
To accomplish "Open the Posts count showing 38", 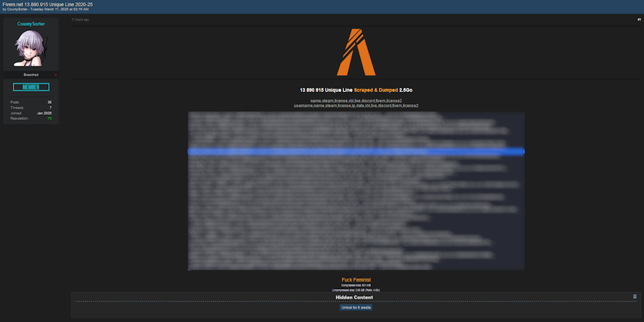I will click(x=50, y=102).
